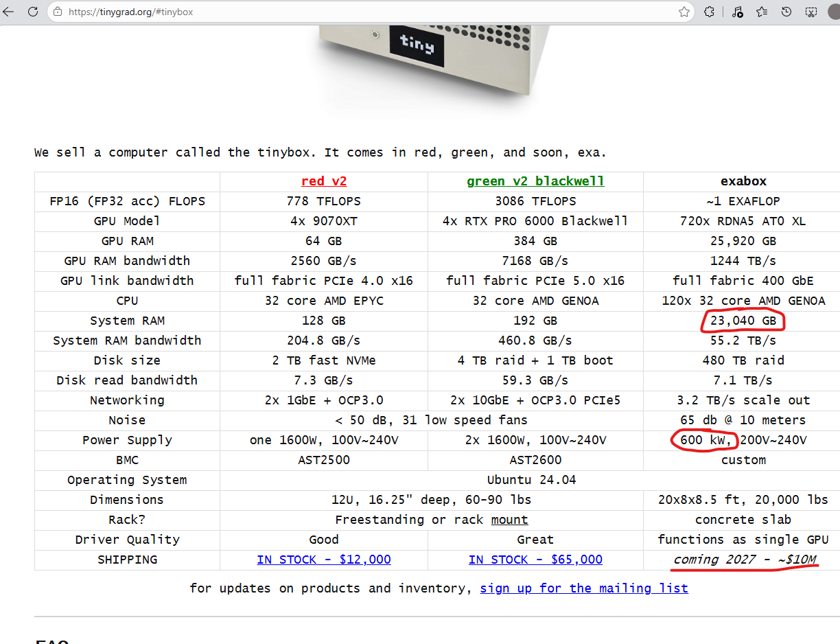This screenshot has width=840, height=644.
Task: Select the AST2500 BMC cell
Action: pos(324,460)
